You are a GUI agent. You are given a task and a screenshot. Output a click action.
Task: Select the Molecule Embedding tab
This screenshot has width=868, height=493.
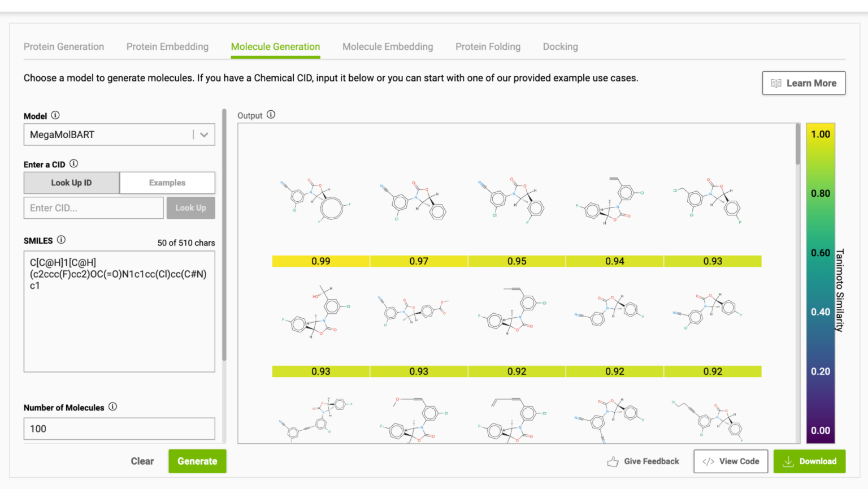[x=388, y=46]
